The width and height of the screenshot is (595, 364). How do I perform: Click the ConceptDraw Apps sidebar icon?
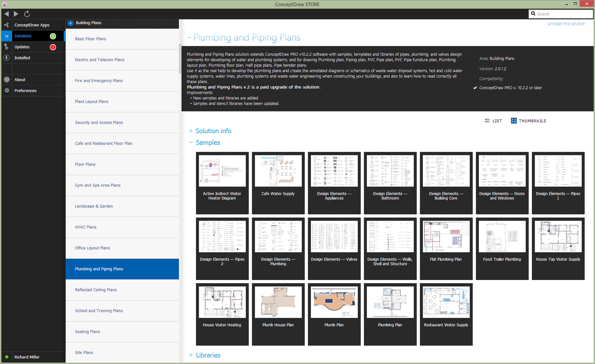(6, 25)
